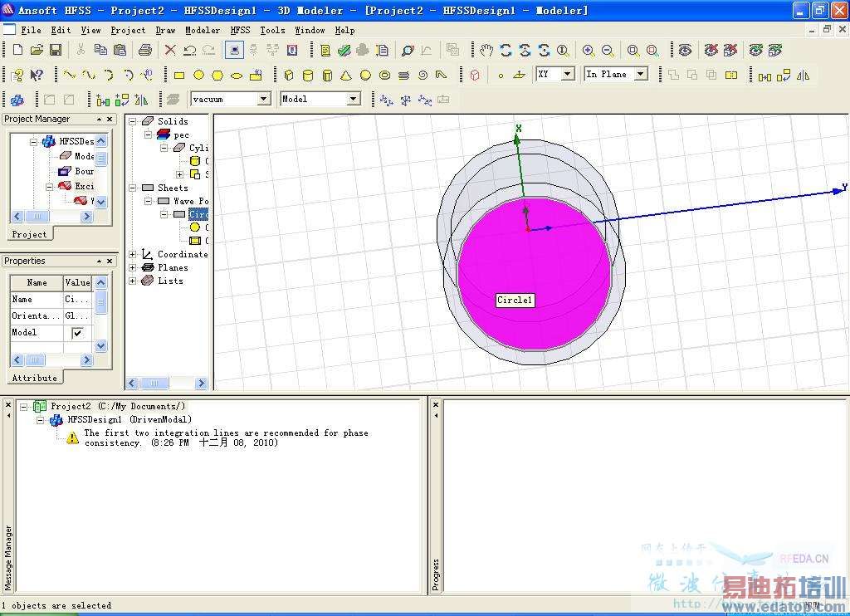Collapse the Solids tree node
Viewport: 850px width, 616px height.
coord(133,121)
